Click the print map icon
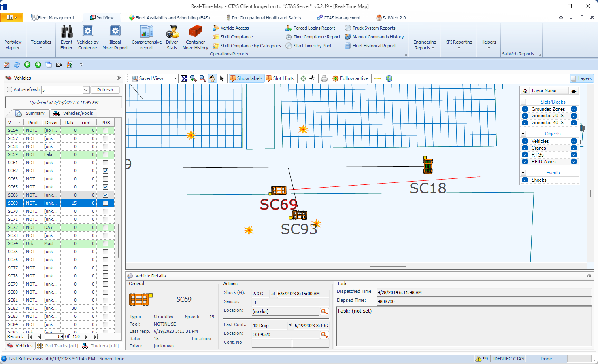This screenshot has width=598, height=364. click(x=324, y=78)
